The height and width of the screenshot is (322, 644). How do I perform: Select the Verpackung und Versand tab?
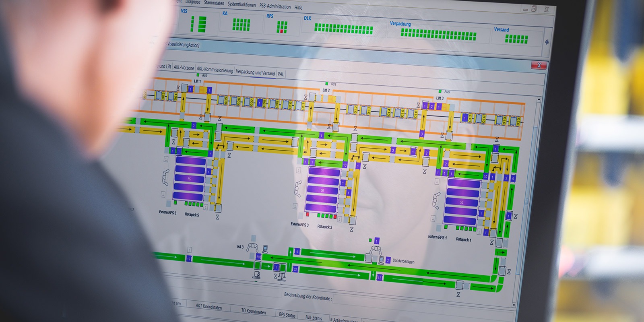click(x=255, y=72)
